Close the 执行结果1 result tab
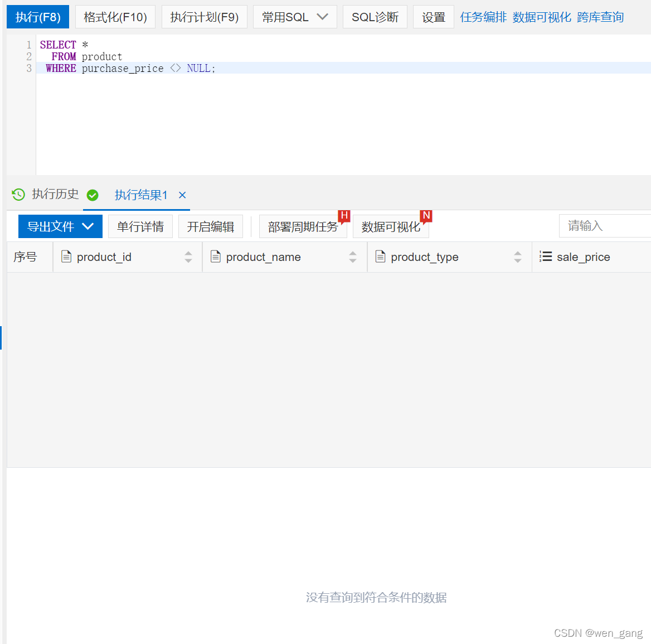Screen dimensions: 651x644 point(182,195)
